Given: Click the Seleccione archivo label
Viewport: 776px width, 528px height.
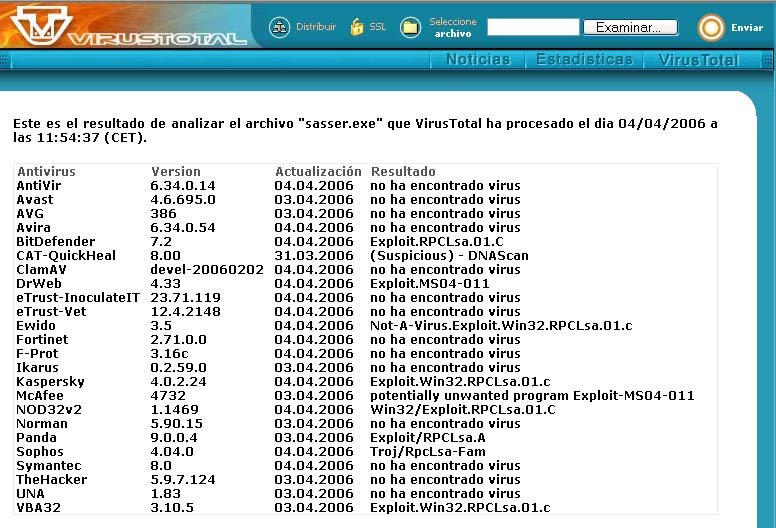Looking at the screenshot, I should pyautogui.click(x=453, y=27).
